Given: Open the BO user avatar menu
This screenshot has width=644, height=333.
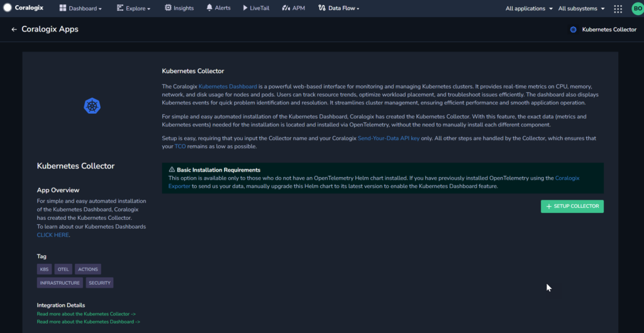Looking at the screenshot, I should tap(637, 9).
